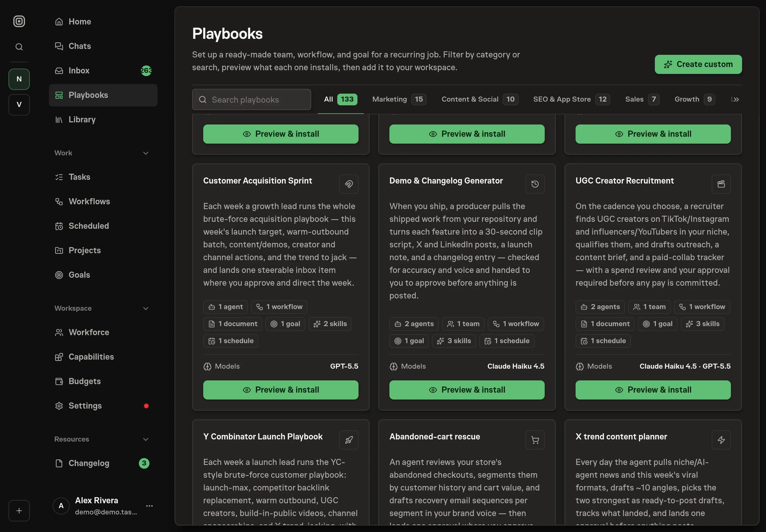Click the 3 skills chip on Demo & Changelog Generator
The height and width of the screenshot is (532, 766).
coord(454,341)
